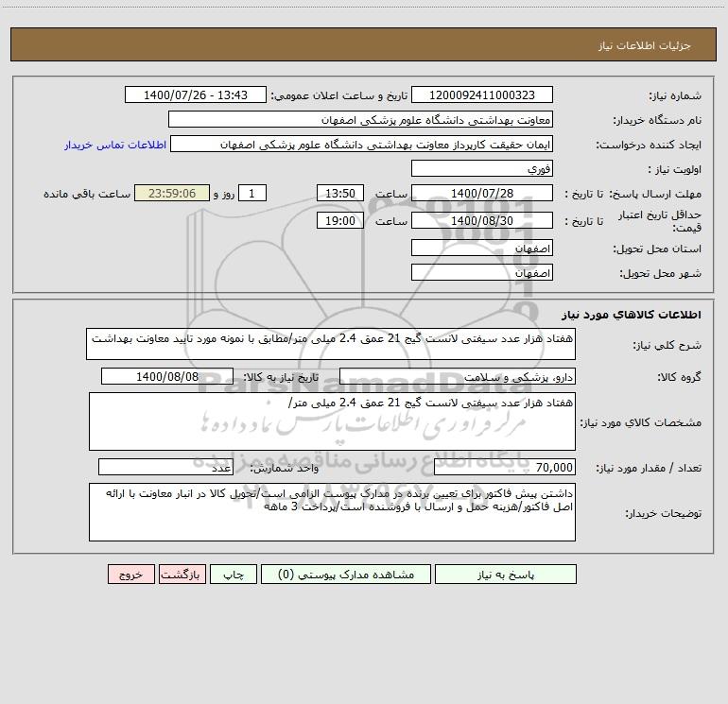The height and width of the screenshot is (704, 728).
Task: Click the ایجاد کننده درخواست label
Action: pos(649,145)
